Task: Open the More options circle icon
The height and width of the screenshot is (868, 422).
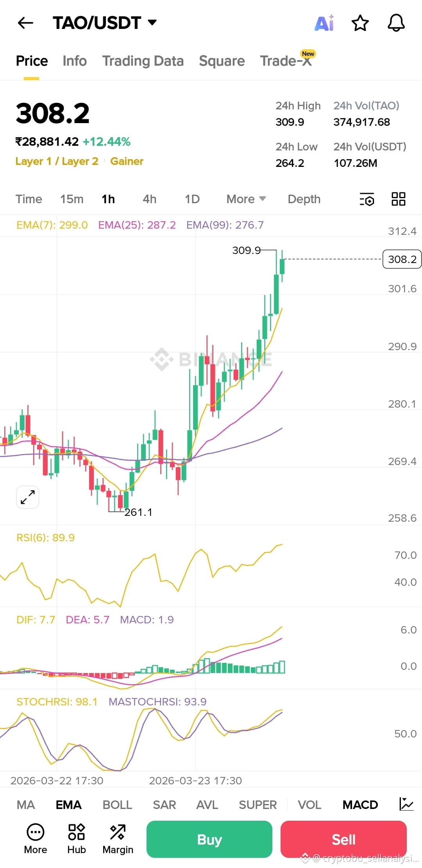Action: [x=36, y=832]
